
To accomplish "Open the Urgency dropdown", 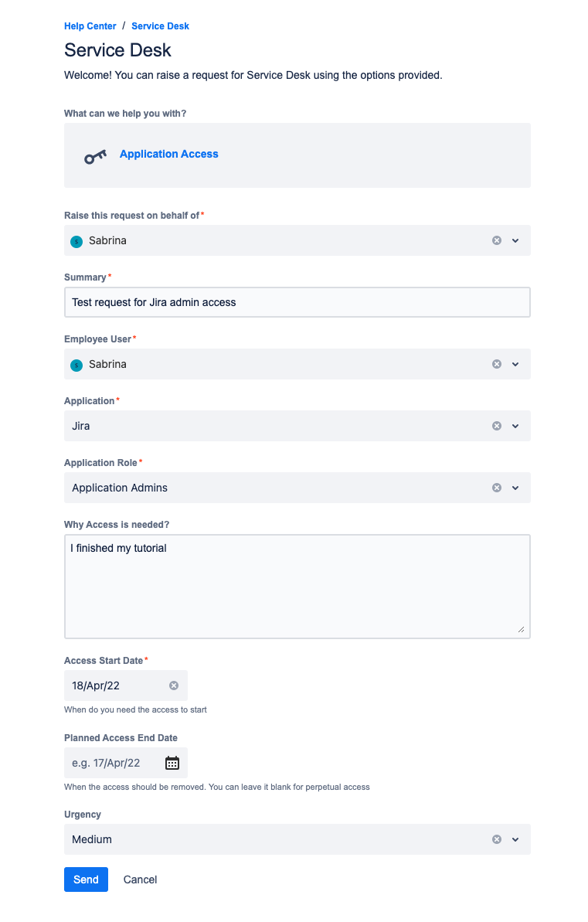I will pyautogui.click(x=515, y=839).
